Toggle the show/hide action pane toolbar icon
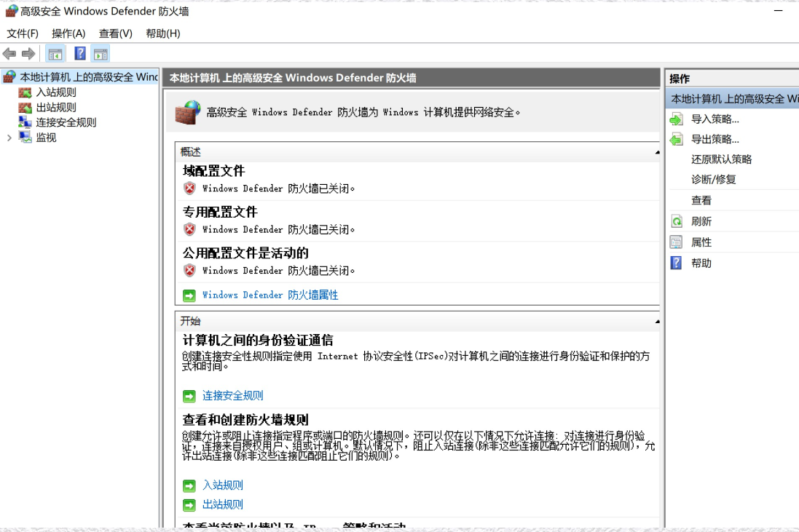 (x=101, y=53)
